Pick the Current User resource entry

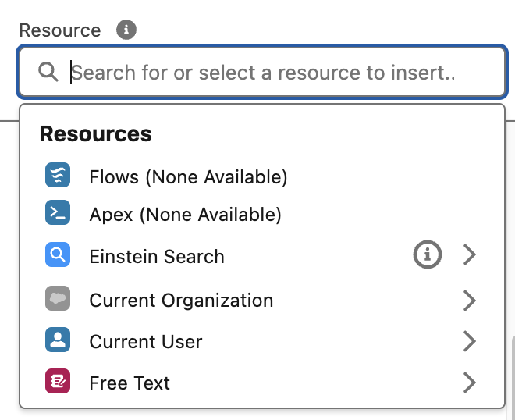[146, 342]
